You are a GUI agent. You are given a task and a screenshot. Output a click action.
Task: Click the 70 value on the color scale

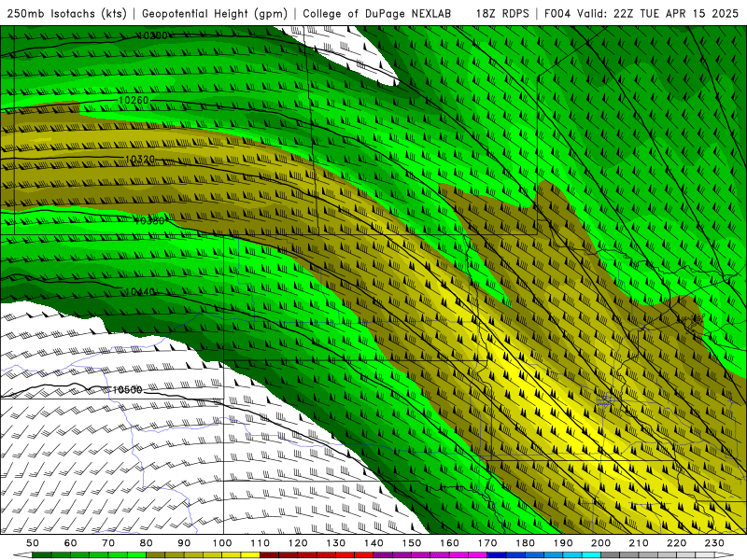tap(108, 543)
